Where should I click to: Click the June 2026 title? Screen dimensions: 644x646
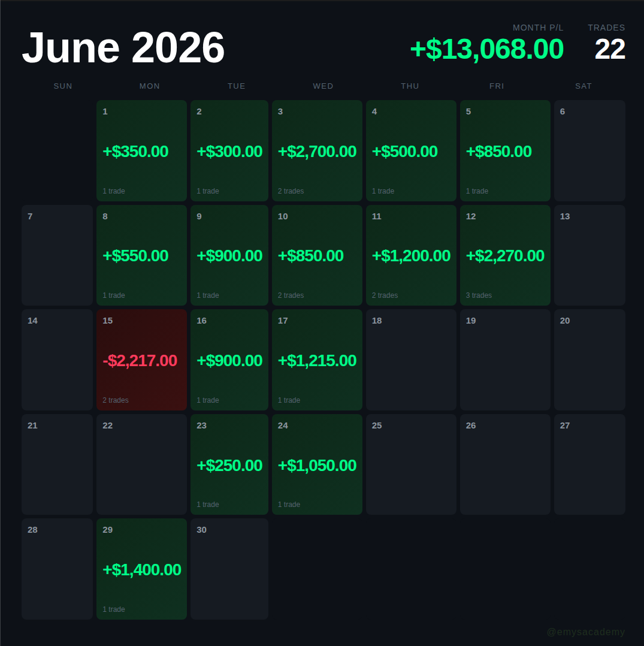pyautogui.click(x=123, y=48)
